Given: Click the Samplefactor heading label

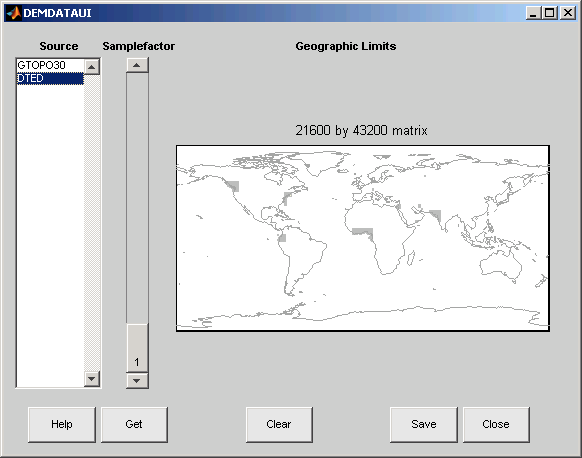Looking at the screenshot, I should coord(138,46).
